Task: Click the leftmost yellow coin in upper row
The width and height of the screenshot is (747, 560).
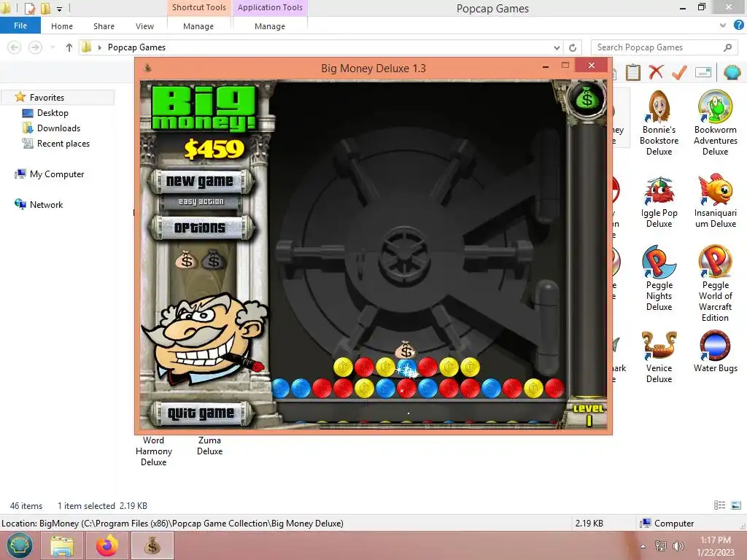Action: [343, 367]
